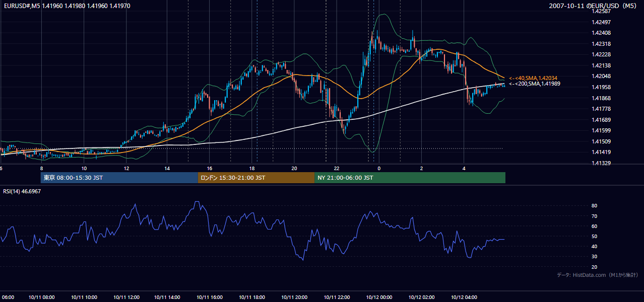Image resolution: width=644 pixels, height=302 pixels.
Task: Select the NY 21:00-06:00 JST session bar
Action: point(410,178)
